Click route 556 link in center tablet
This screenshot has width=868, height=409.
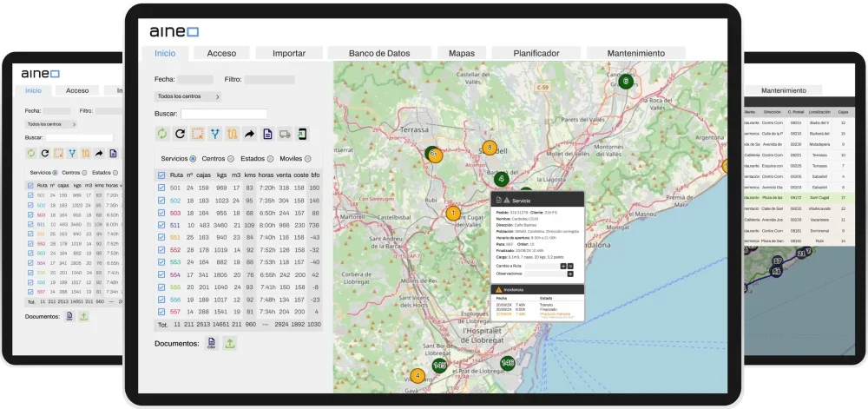175,300
